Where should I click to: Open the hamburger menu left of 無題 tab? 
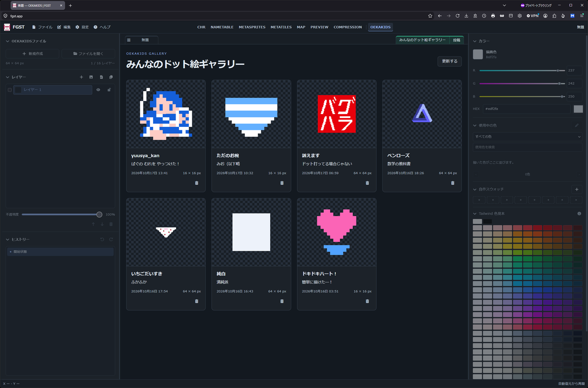[x=128, y=40]
